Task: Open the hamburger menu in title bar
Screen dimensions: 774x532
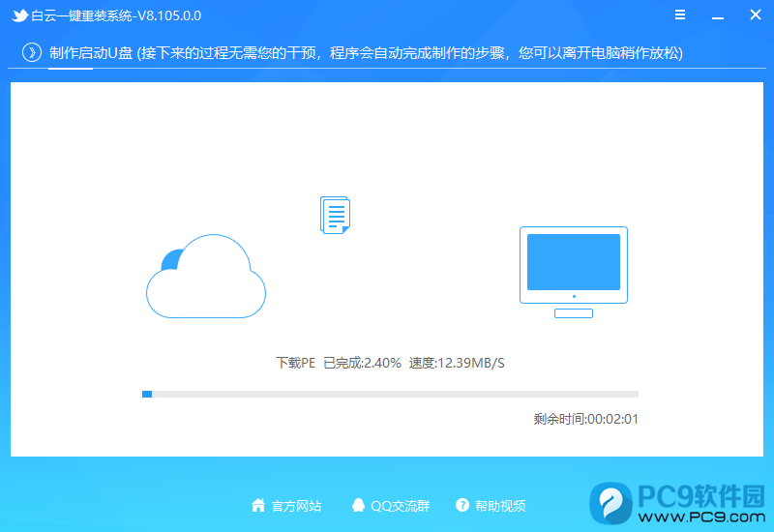Action: click(680, 15)
